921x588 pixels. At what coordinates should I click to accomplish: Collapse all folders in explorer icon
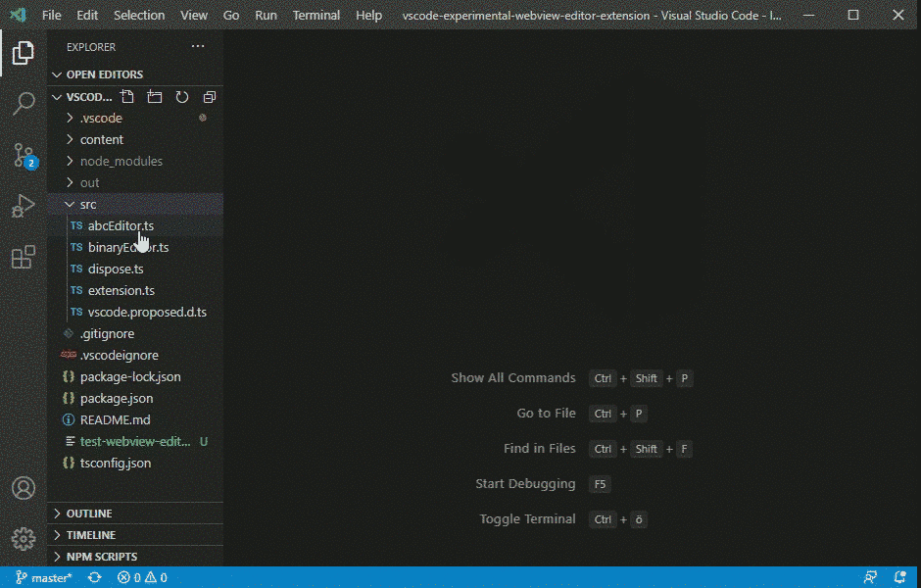click(x=210, y=97)
